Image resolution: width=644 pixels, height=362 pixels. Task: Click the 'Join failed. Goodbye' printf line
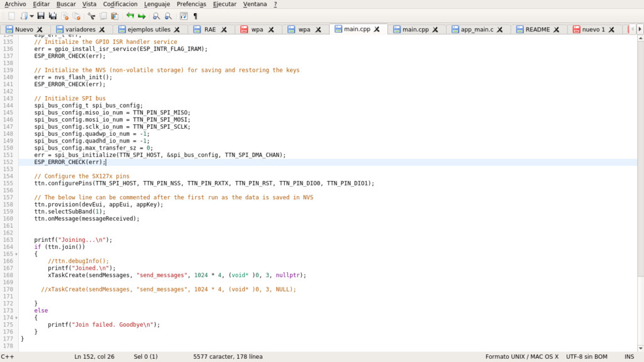[x=104, y=325]
